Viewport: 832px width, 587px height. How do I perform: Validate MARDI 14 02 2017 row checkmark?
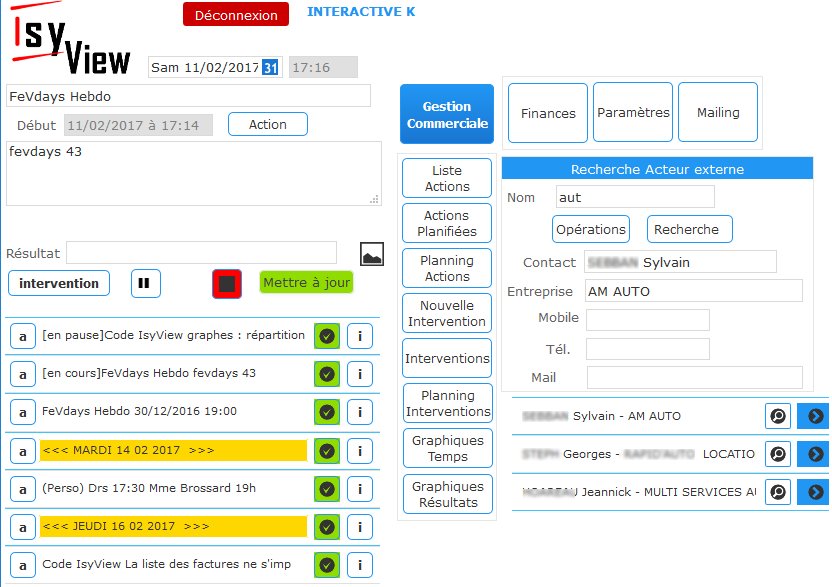pyautogui.click(x=327, y=451)
